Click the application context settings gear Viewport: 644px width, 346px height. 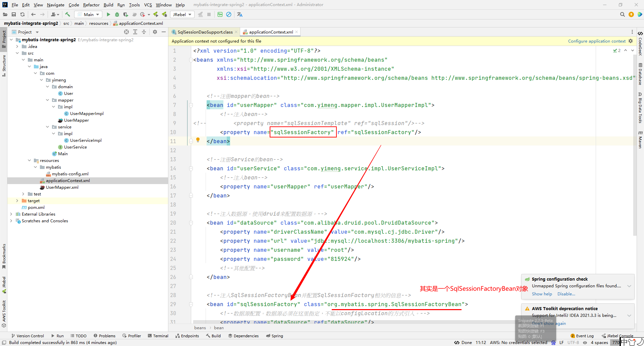coord(631,41)
